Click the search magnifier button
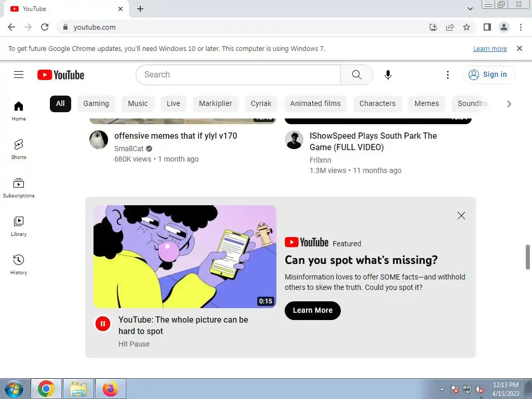532x399 pixels. click(356, 75)
